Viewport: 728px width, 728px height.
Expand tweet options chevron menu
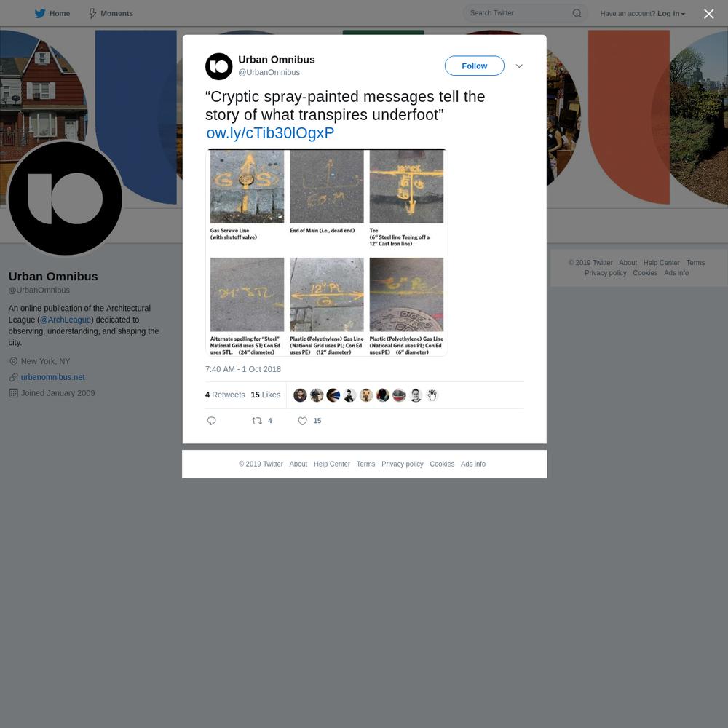[519, 66]
